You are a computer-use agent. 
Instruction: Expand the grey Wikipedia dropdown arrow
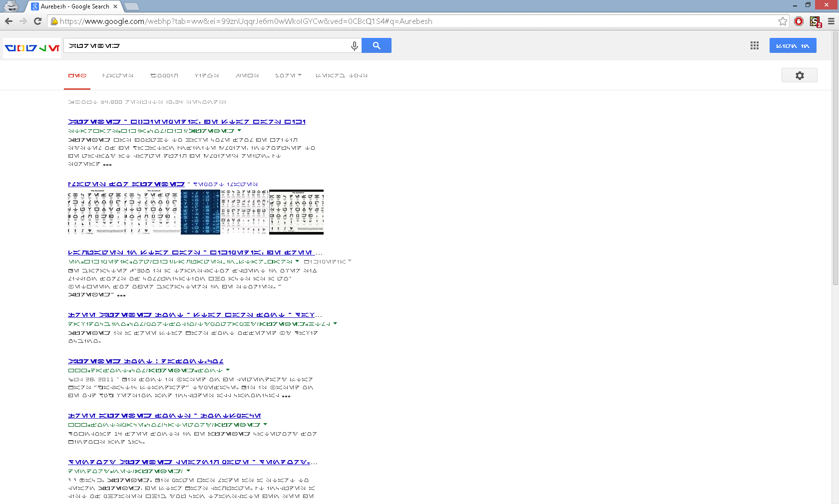click(350, 261)
